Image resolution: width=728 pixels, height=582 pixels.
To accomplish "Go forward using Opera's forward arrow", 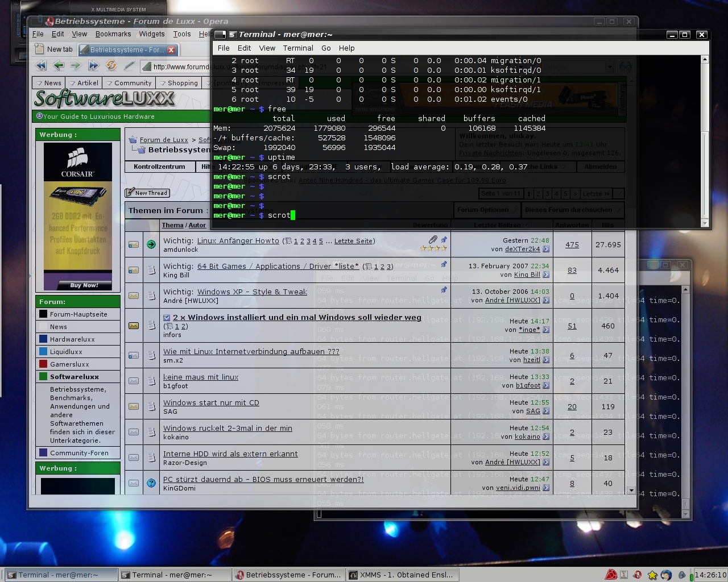I will [x=76, y=66].
